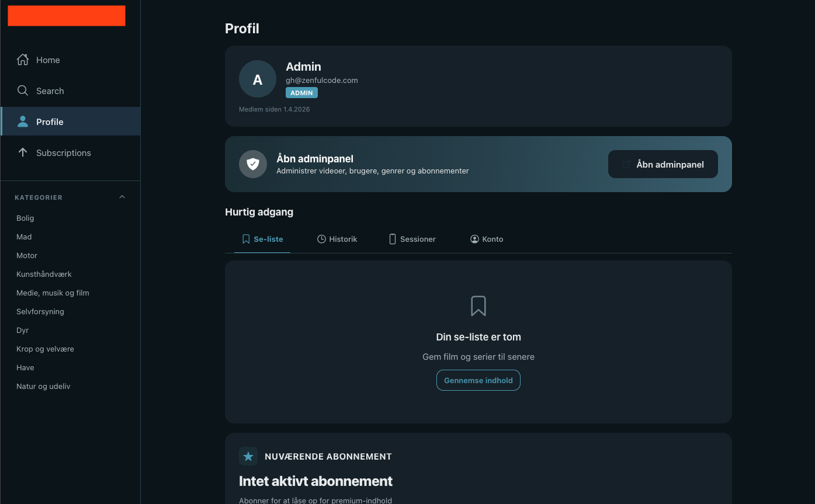Click the user circle icon on Konto tab
Viewport: 815px width, 504px height.
coord(474,239)
